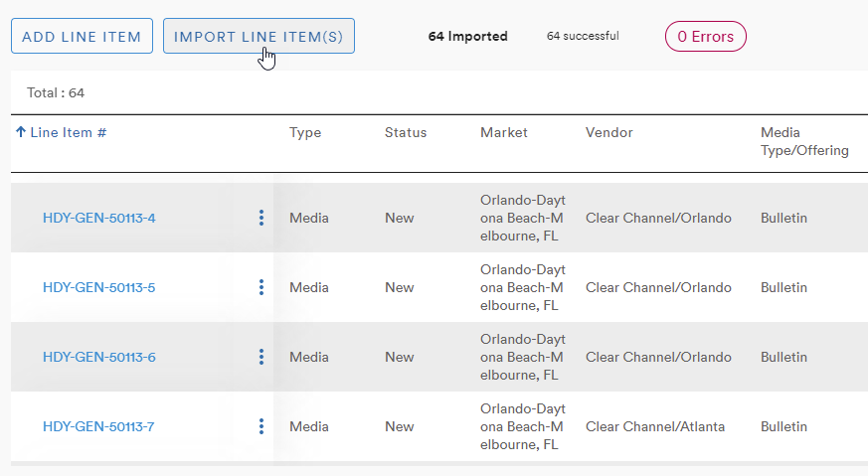
Task: Click the New status in the 50113-4 row
Action: (399, 218)
